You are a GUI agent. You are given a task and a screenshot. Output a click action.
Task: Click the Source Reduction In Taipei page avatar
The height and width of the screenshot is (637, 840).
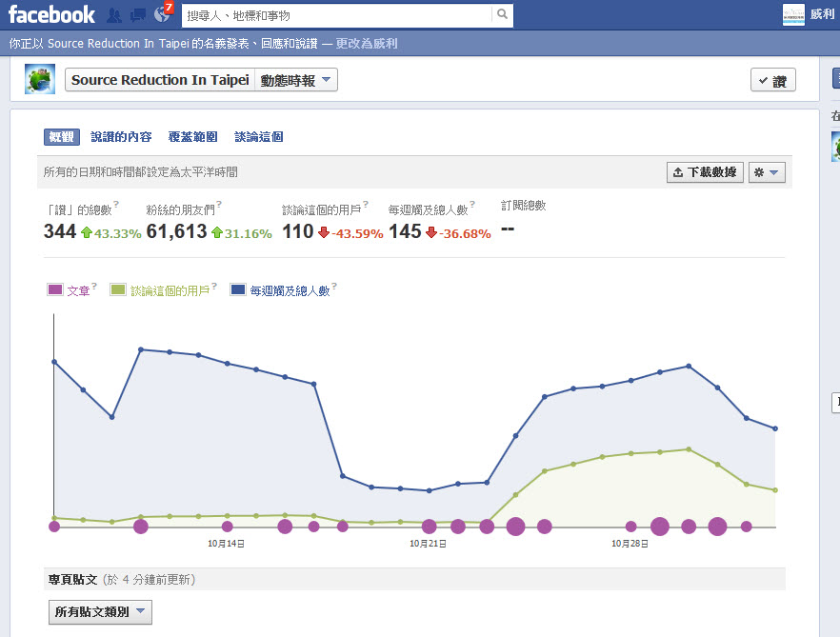pyautogui.click(x=40, y=80)
